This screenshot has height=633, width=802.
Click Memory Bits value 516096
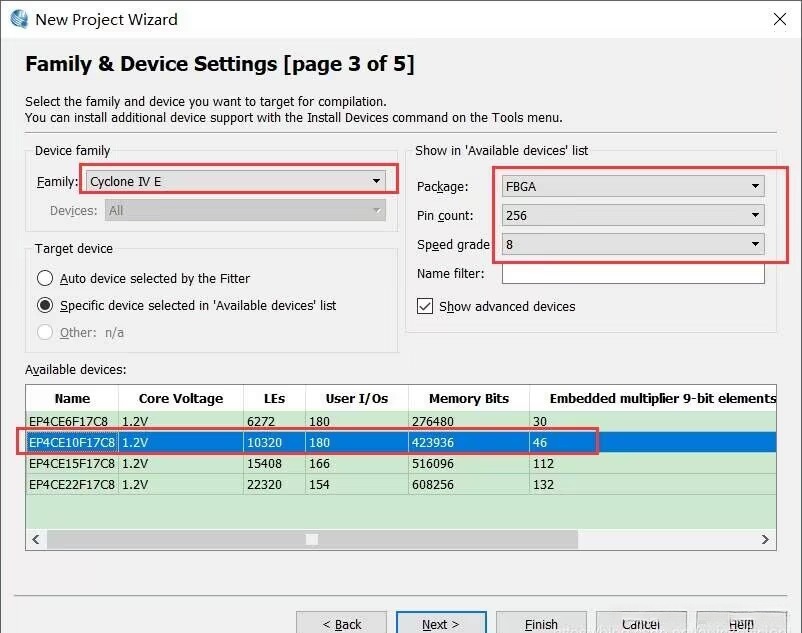coord(433,463)
